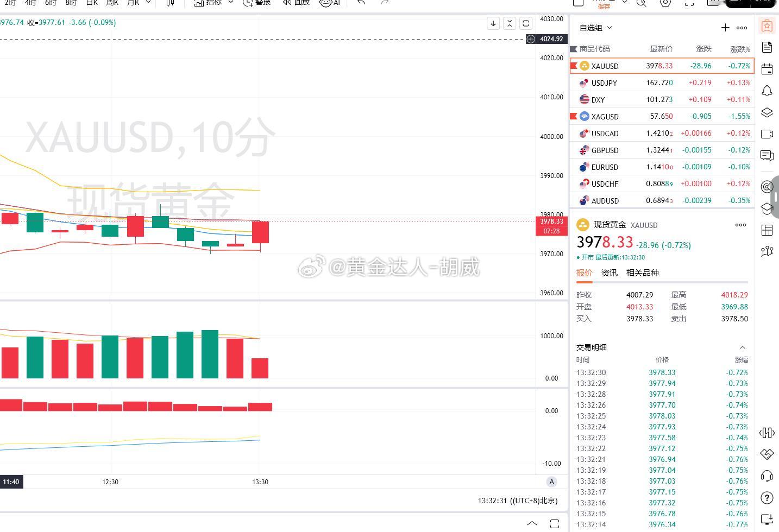Open the table grid sidebar icon

point(767,230)
